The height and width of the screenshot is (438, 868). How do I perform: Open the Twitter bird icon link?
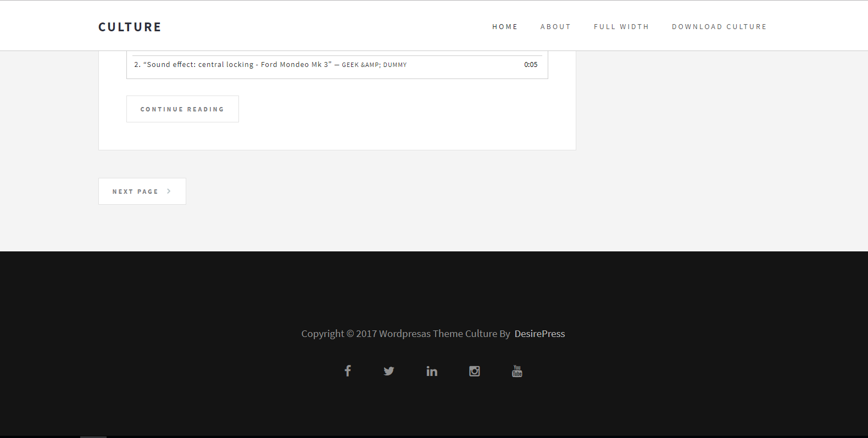pos(389,371)
